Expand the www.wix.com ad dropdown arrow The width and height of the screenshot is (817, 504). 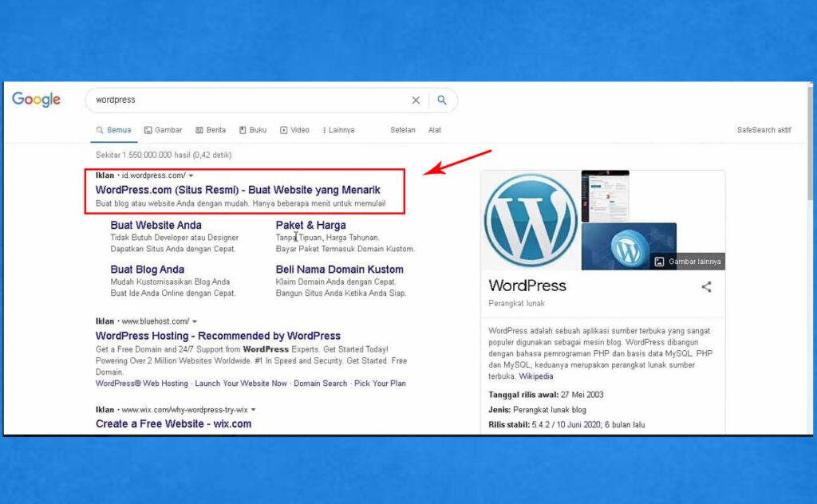point(254,409)
